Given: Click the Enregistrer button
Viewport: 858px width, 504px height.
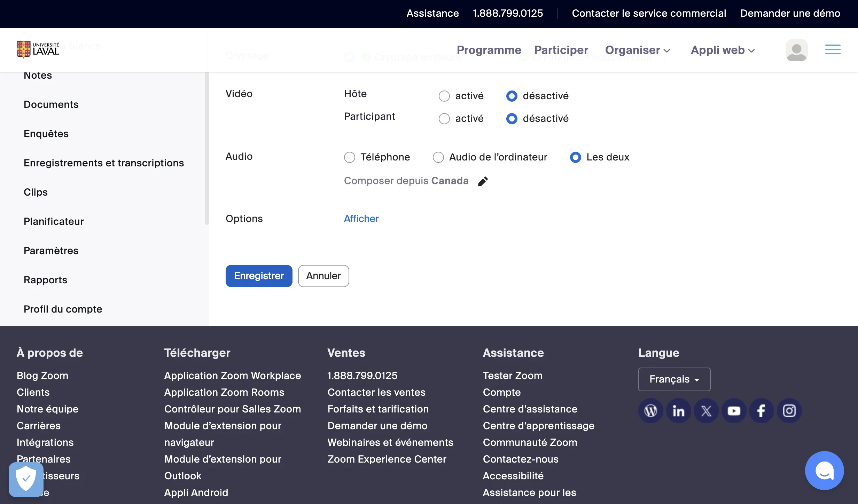Looking at the screenshot, I should (x=258, y=276).
